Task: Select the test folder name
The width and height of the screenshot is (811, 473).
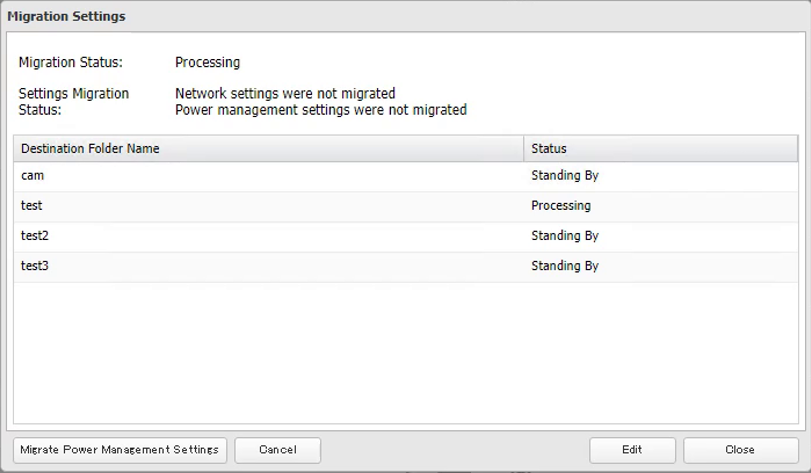Action: pyautogui.click(x=32, y=206)
